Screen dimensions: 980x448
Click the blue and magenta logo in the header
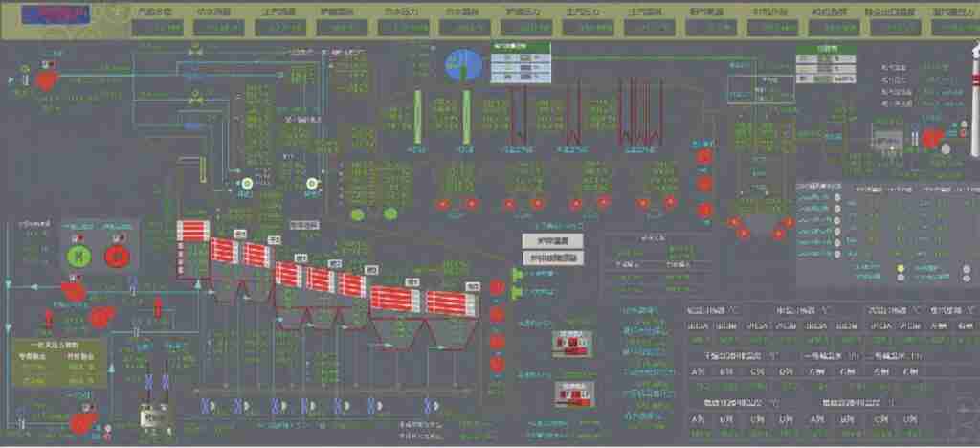pos(55,14)
